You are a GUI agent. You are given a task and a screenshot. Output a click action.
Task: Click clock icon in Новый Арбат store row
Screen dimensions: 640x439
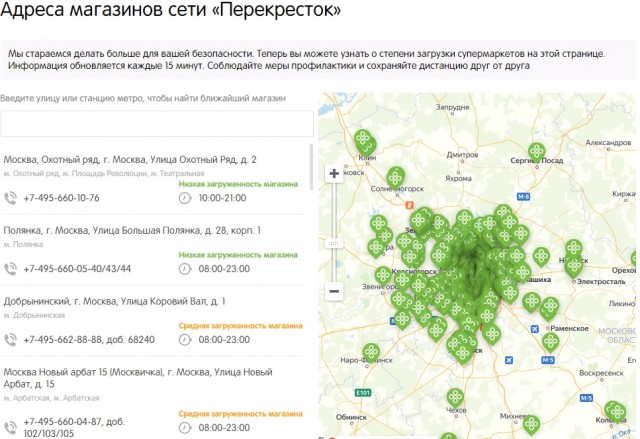[x=185, y=428]
